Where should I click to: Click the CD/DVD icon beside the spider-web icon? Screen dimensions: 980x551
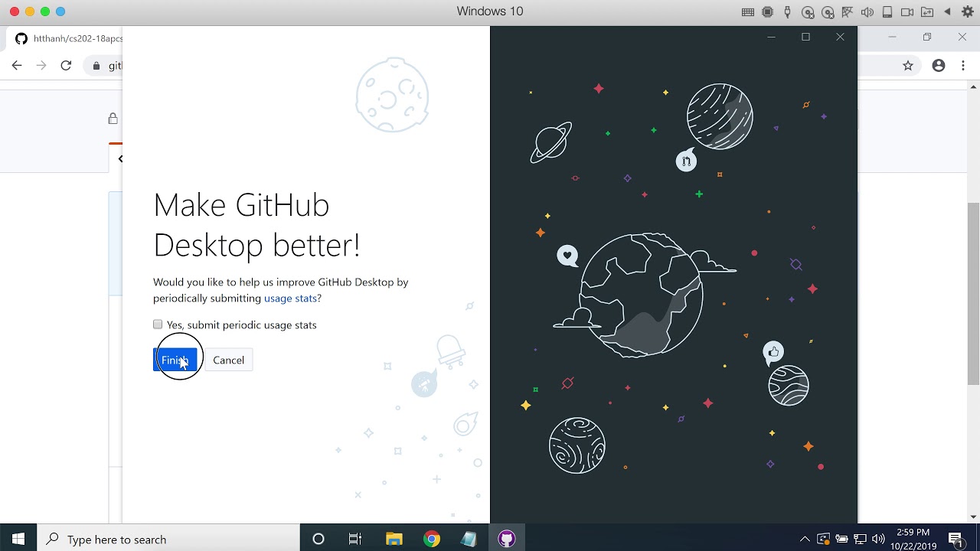click(828, 12)
